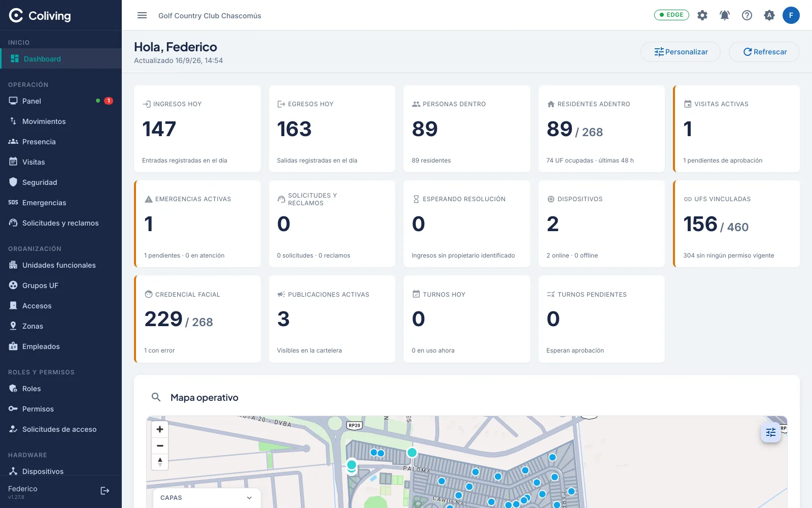Toggle the hamburger sidebar menu

(142, 15)
